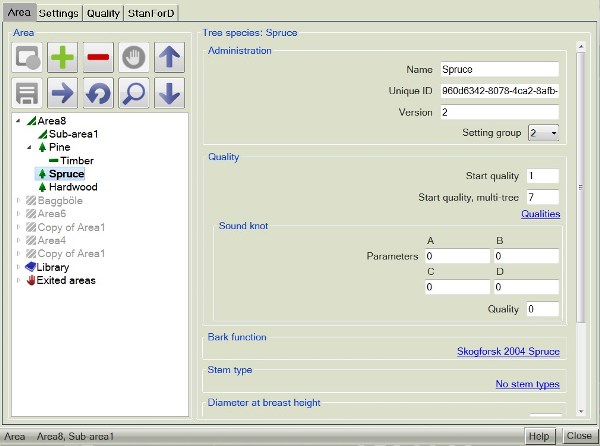Switch to the StanForD tab
600x446 pixels.
click(152, 13)
